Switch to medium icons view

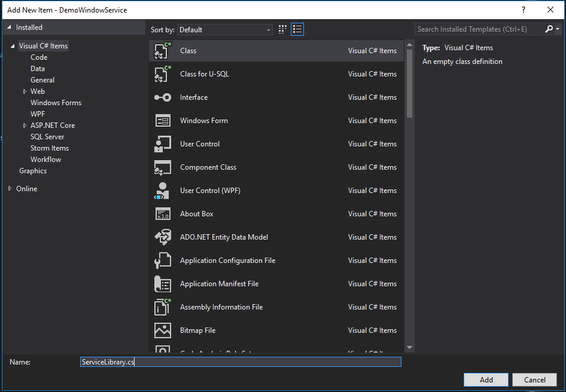pos(282,29)
